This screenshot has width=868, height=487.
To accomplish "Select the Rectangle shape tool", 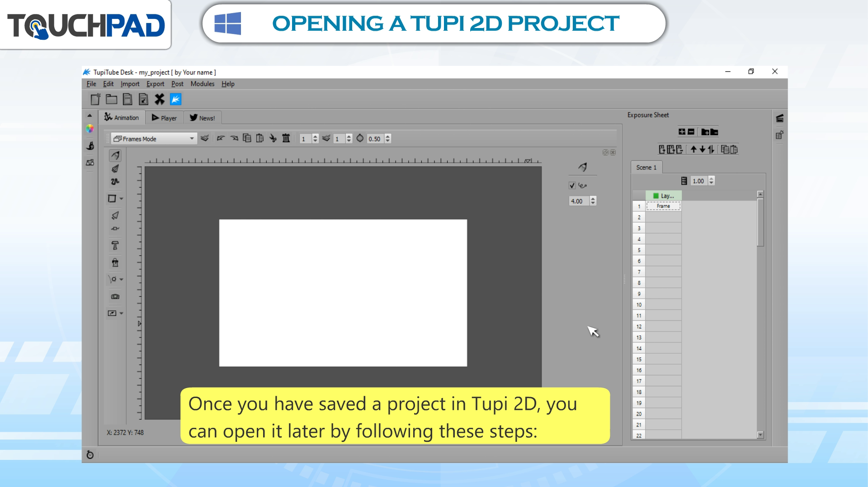I will (112, 199).
